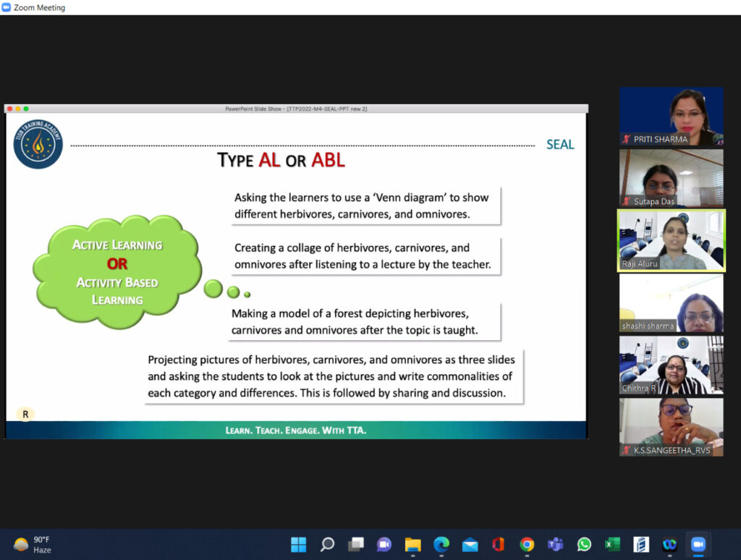Screen dimensions: 741x560
Task: Open the weather widget showing 90°F Haze
Action: (x=33, y=545)
